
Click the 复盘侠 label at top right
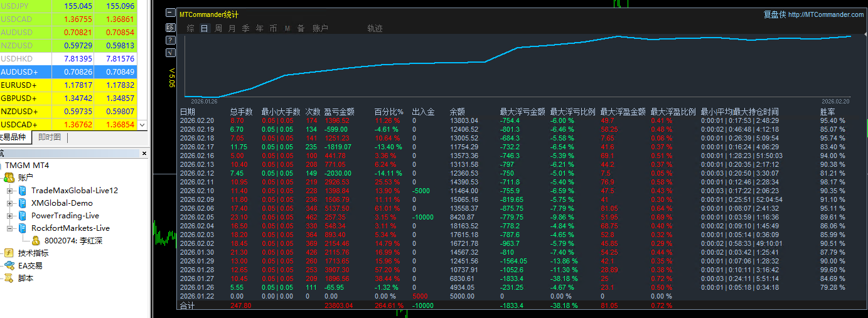pyautogui.click(x=774, y=14)
